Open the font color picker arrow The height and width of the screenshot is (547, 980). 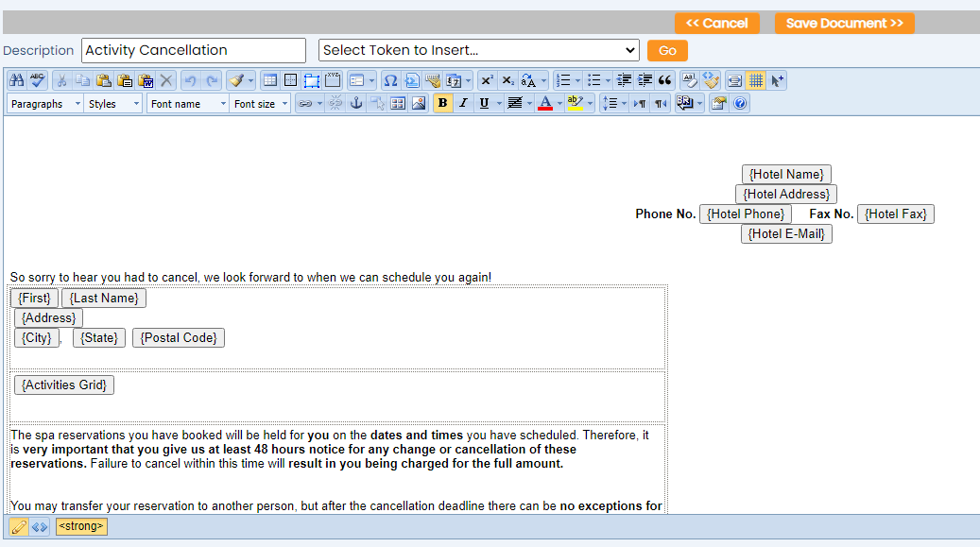pyautogui.click(x=560, y=104)
